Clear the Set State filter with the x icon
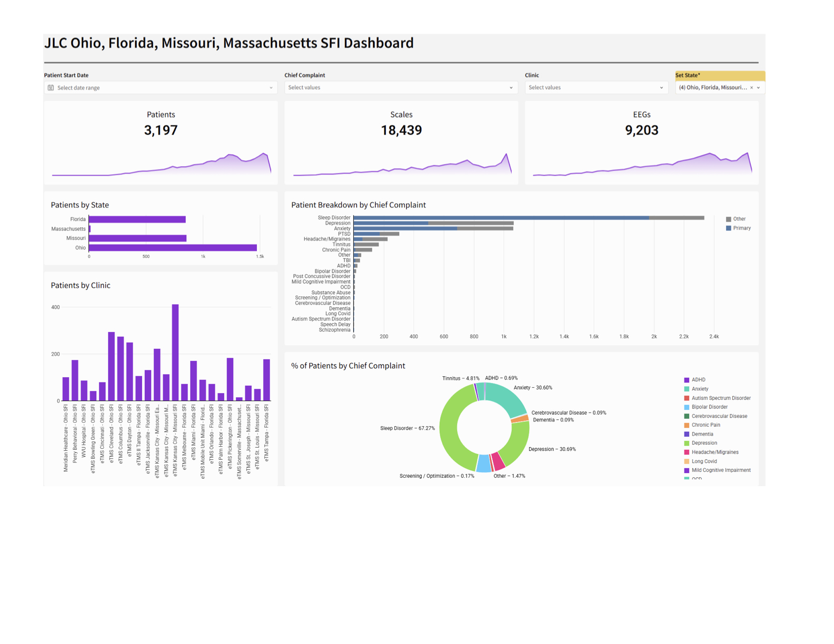The height and width of the screenshot is (644, 834). pyautogui.click(x=751, y=88)
